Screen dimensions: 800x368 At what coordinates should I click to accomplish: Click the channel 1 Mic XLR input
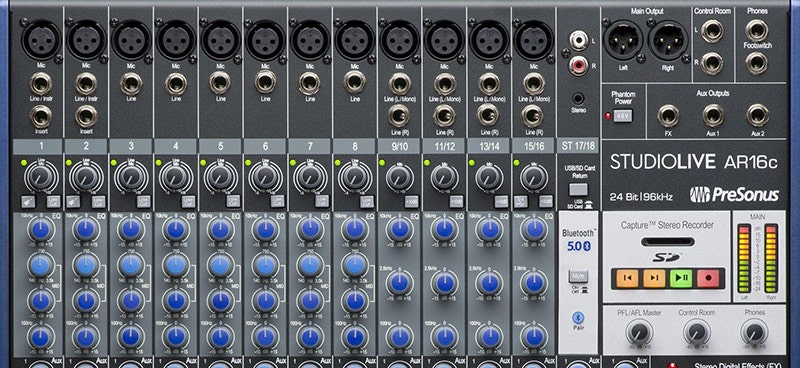coord(41,40)
